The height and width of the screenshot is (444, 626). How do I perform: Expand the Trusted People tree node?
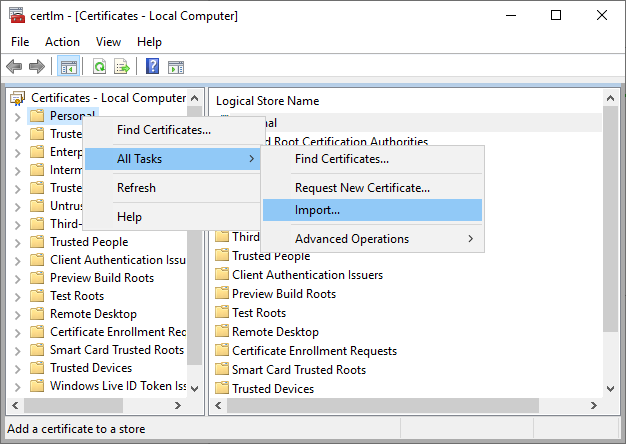pyautogui.click(x=18, y=242)
